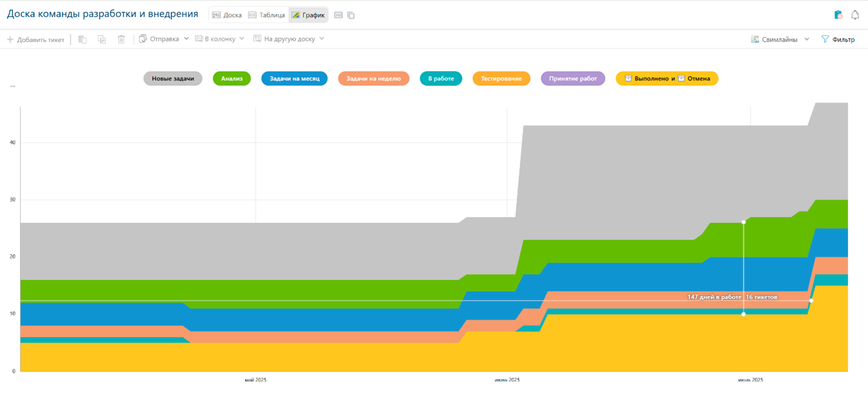Viewport: 868px width, 398px height.
Task: Click the 147 дней в работе marker label
Action: click(x=714, y=297)
